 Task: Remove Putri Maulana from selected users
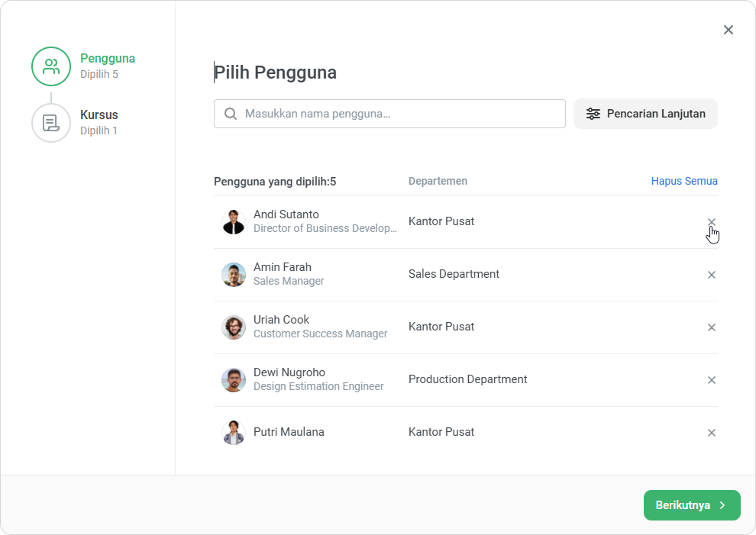(x=711, y=433)
